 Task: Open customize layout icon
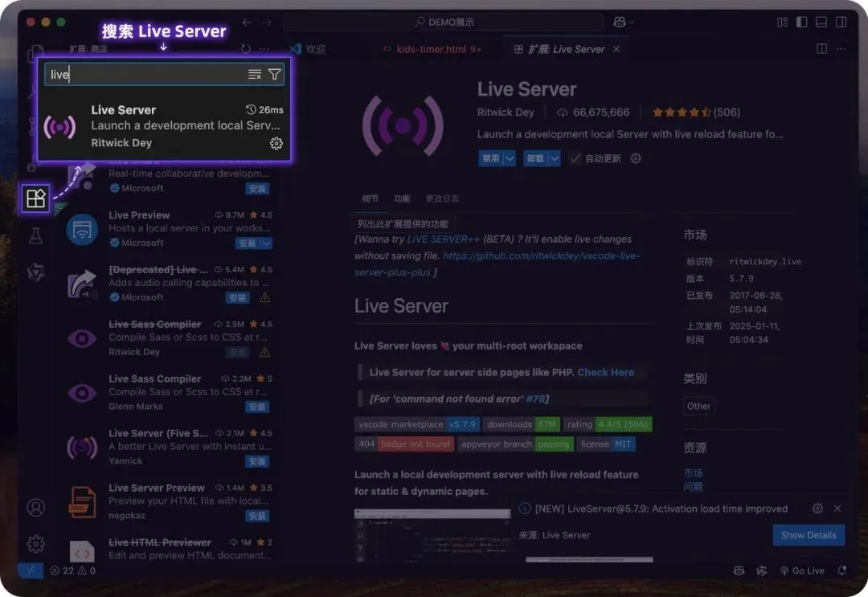click(x=782, y=22)
